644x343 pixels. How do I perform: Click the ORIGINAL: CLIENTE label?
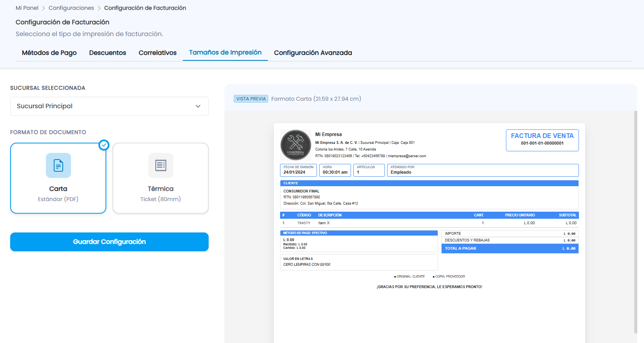click(x=409, y=276)
